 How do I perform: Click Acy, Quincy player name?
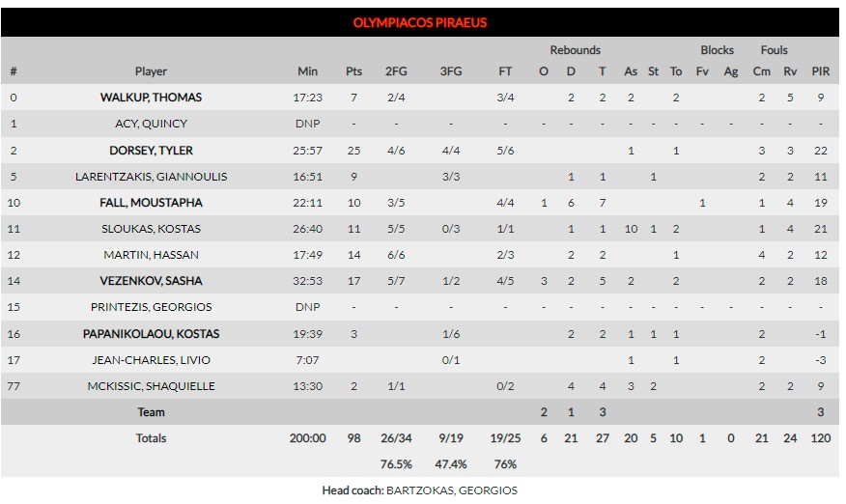click(151, 124)
